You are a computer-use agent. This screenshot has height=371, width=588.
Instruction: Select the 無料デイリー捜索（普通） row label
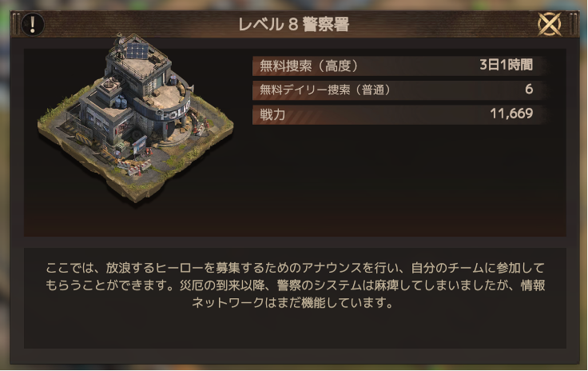[x=325, y=90]
